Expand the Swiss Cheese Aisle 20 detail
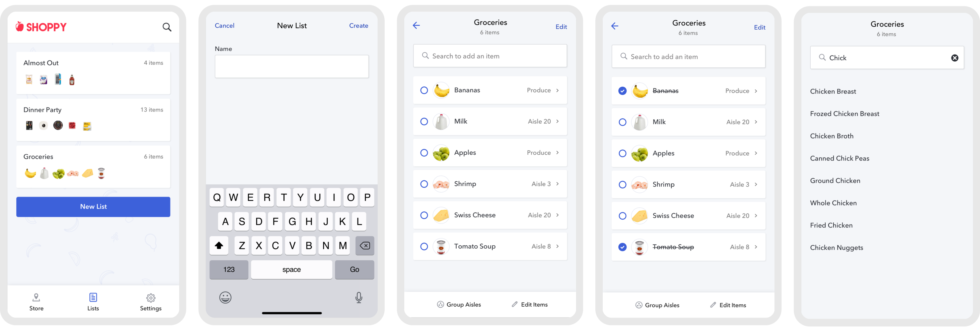Image resolution: width=980 pixels, height=332 pixels. coord(558,215)
